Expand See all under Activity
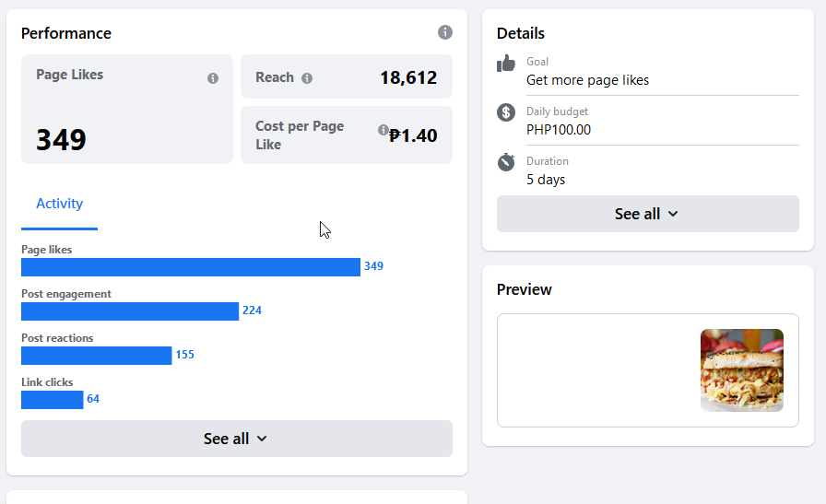 (236, 439)
